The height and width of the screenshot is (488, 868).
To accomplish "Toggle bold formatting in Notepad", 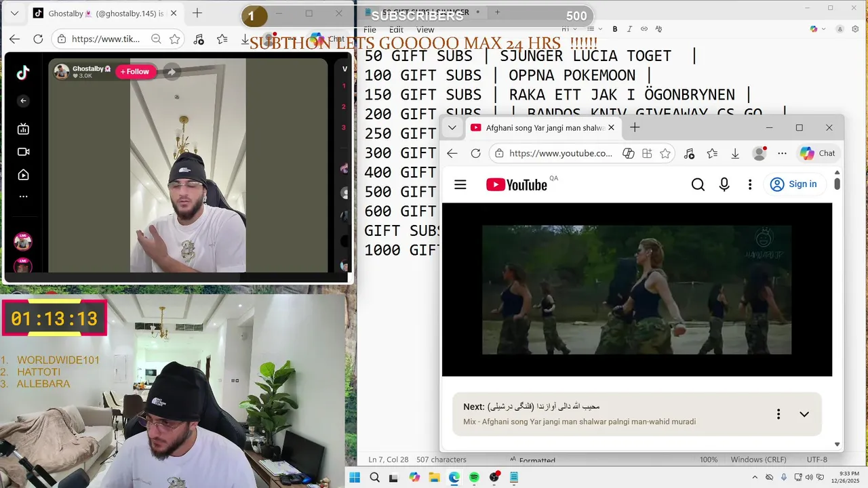I will pyautogui.click(x=615, y=29).
